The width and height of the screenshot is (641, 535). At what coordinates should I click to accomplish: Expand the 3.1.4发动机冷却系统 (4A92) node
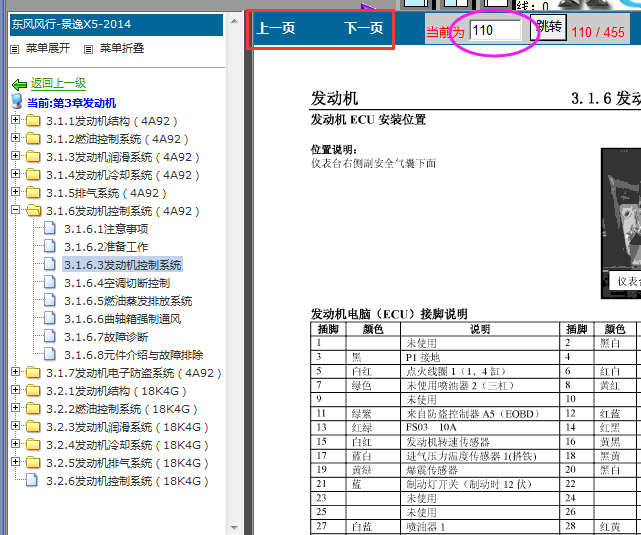(16, 174)
